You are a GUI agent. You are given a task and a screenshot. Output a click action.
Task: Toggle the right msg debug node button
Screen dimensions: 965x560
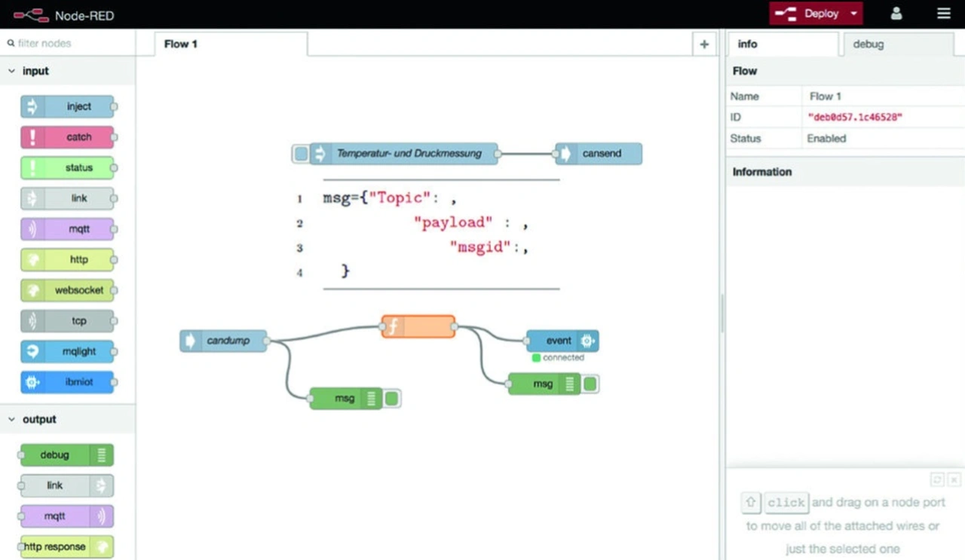[590, 384]
